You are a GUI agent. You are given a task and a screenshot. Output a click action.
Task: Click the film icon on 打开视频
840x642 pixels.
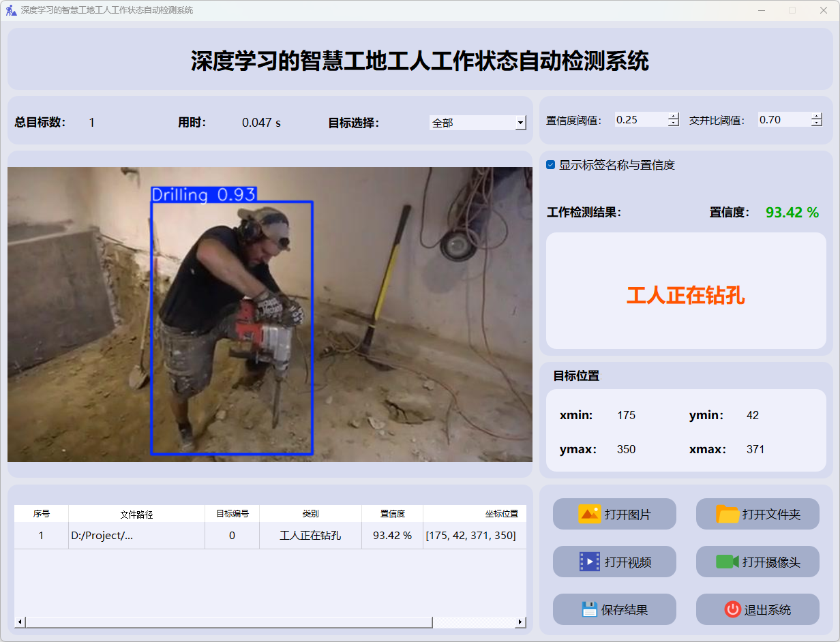(589, 562)
